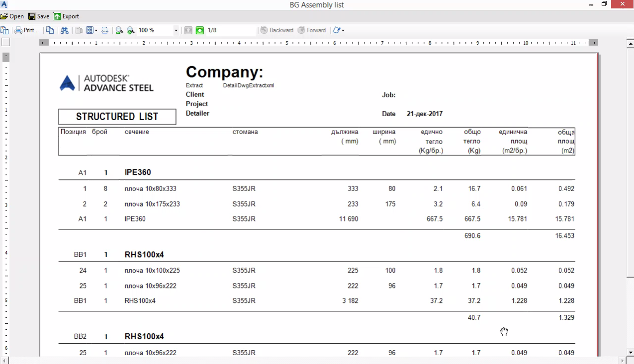634x364 pixels.
Task: Go to previous page with up arrow icon
Action: tap(188, 30)
